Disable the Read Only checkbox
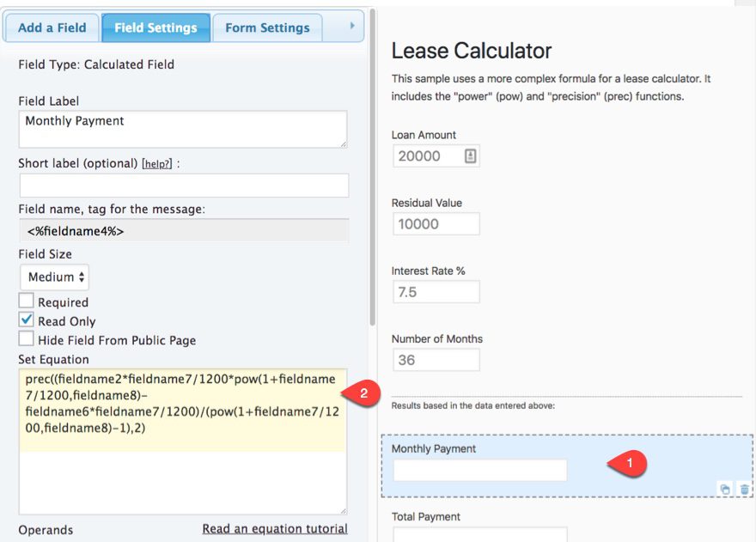Screen dimensions: 756x542 coord(25,319)
